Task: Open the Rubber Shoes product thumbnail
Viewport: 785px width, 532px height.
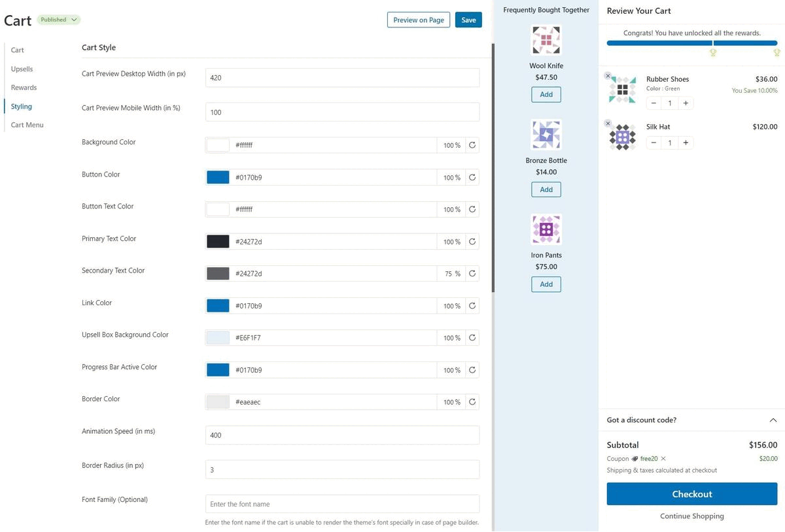Action: click(623, 90)
